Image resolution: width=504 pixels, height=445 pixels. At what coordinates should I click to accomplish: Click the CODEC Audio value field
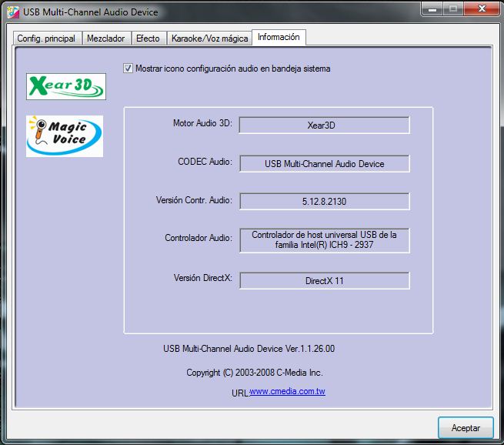click(324, 163)
